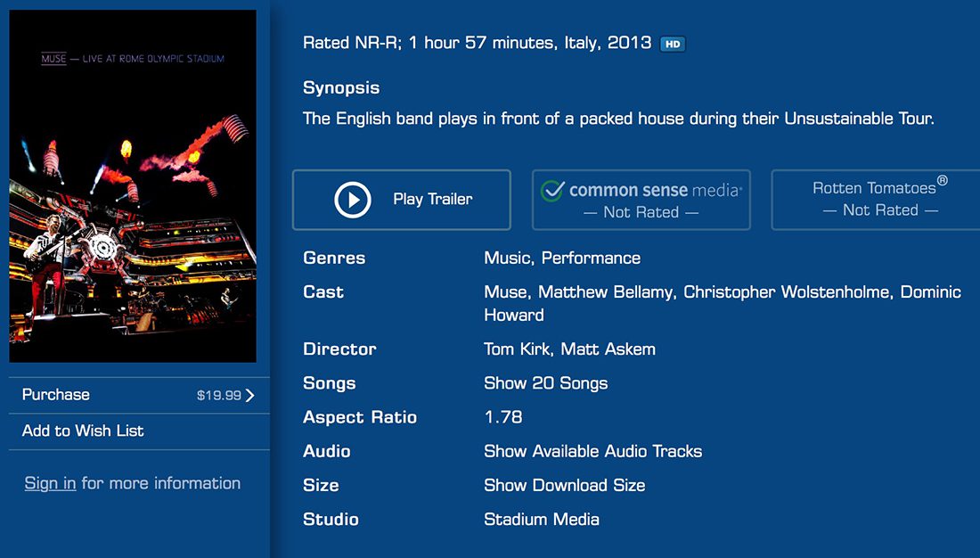Click the Play Trailer circular play icon
Screen dimensions: 980x558
pos(353,200)
